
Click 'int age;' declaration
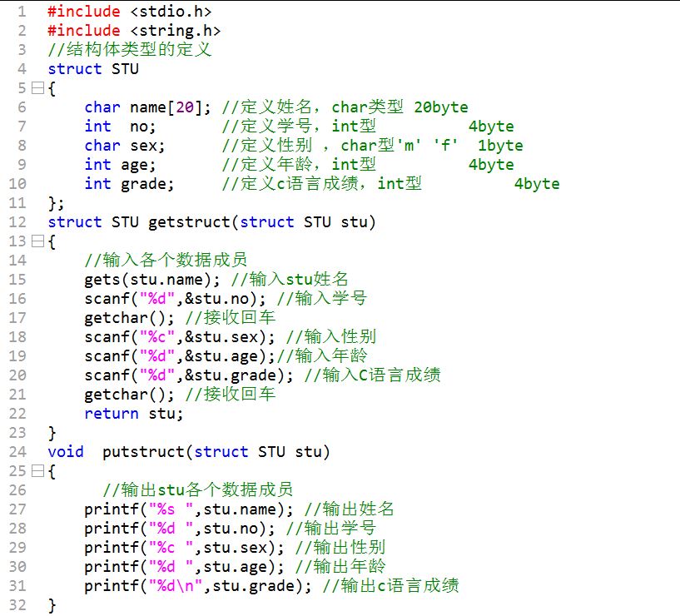[120, 165]
